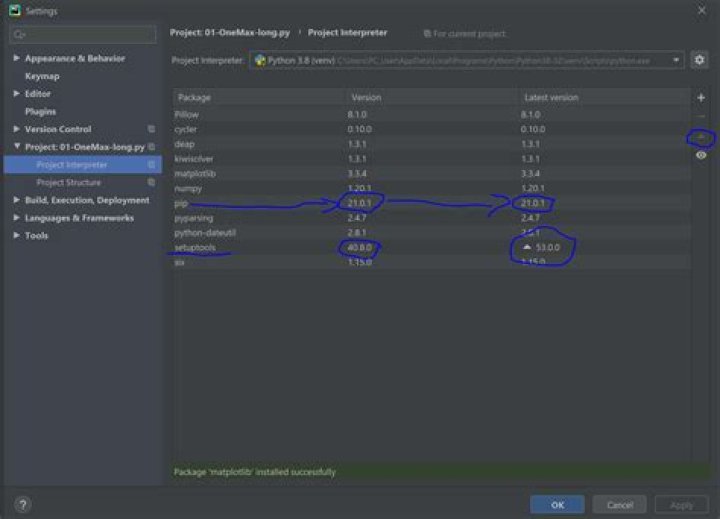Select the python-dateutil package row
The height and width of the screenshot is (519, 720).
(x=432, y=232)
